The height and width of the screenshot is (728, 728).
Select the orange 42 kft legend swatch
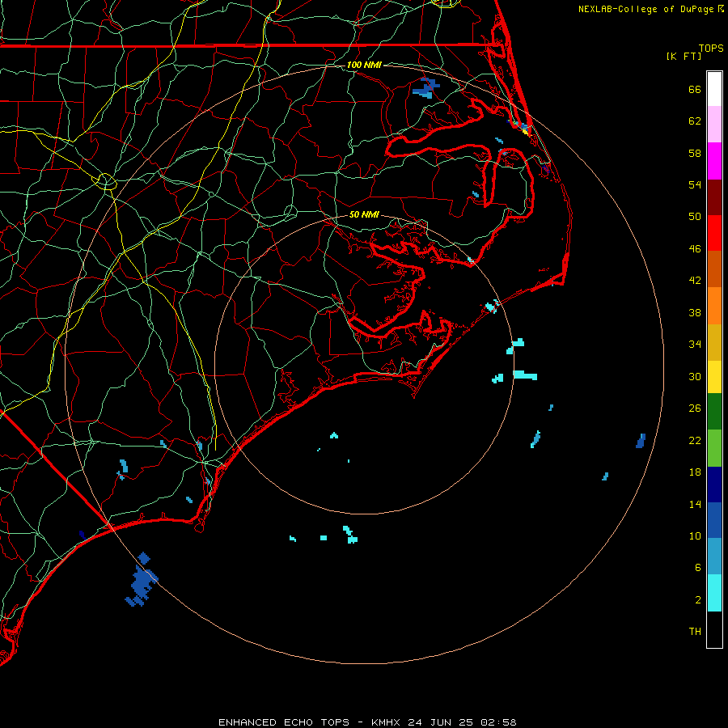coord(714,306)
